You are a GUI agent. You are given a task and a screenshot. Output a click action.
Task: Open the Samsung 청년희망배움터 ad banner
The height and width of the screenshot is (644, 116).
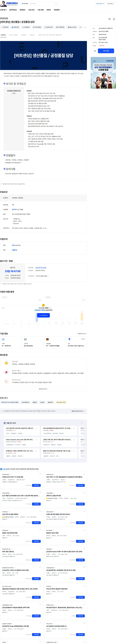click(x=103, y=73)
